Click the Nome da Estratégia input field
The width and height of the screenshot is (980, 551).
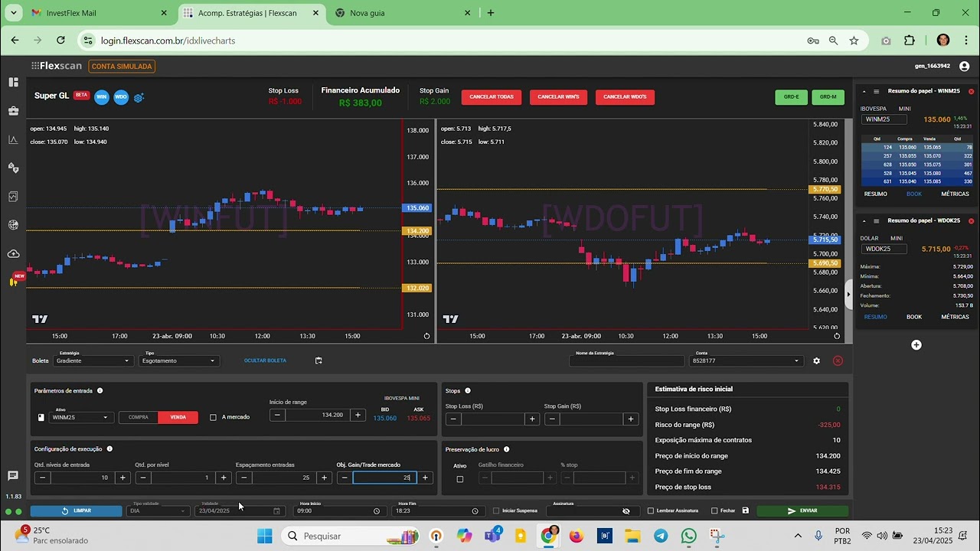[x=626, y=360]
